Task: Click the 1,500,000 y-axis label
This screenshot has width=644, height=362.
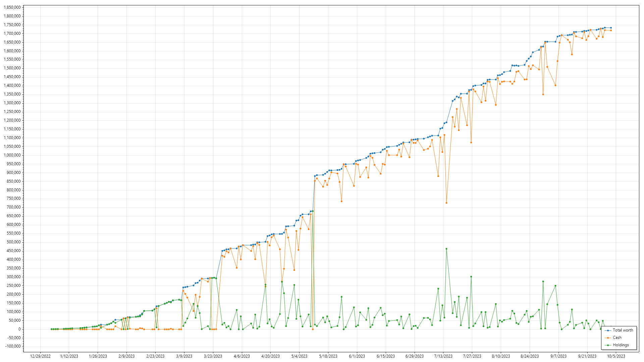Action: point(12,68)
